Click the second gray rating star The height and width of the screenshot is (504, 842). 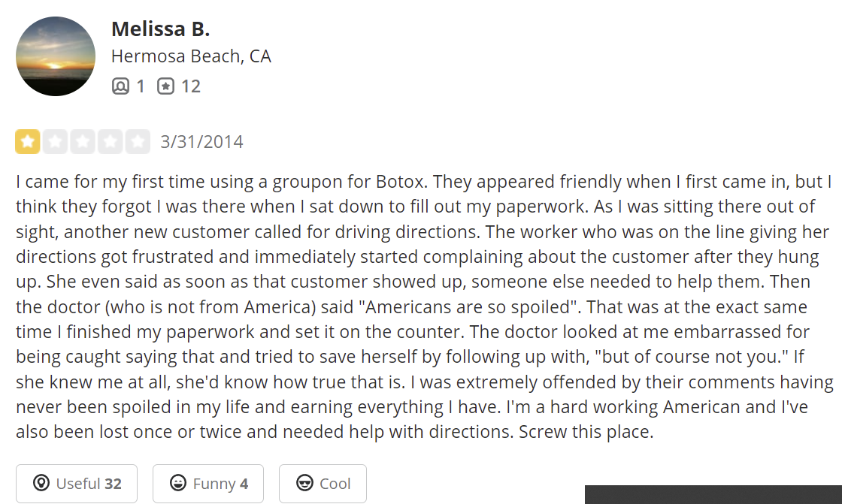(55, 141)
